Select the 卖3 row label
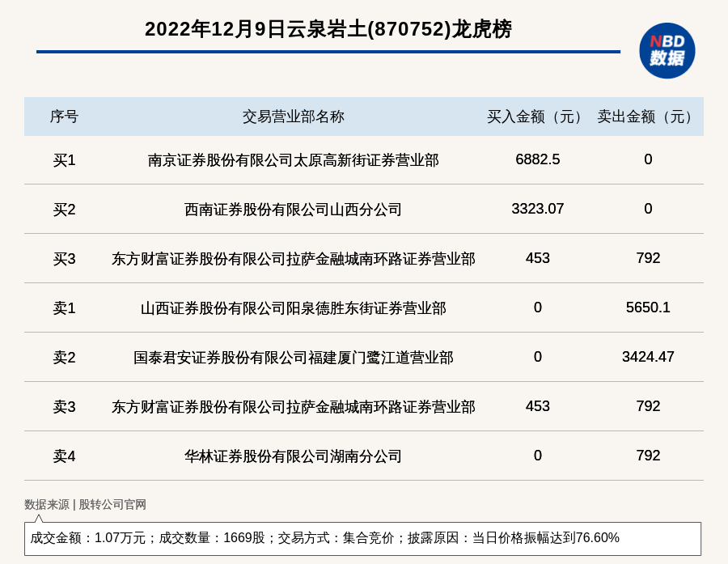Image resolution: width=728 pixels, height=564 pixels. coord(64,407)
